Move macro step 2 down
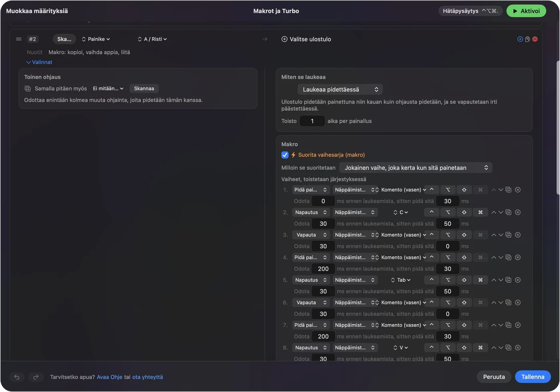560x392 pixels. point(501,212)
